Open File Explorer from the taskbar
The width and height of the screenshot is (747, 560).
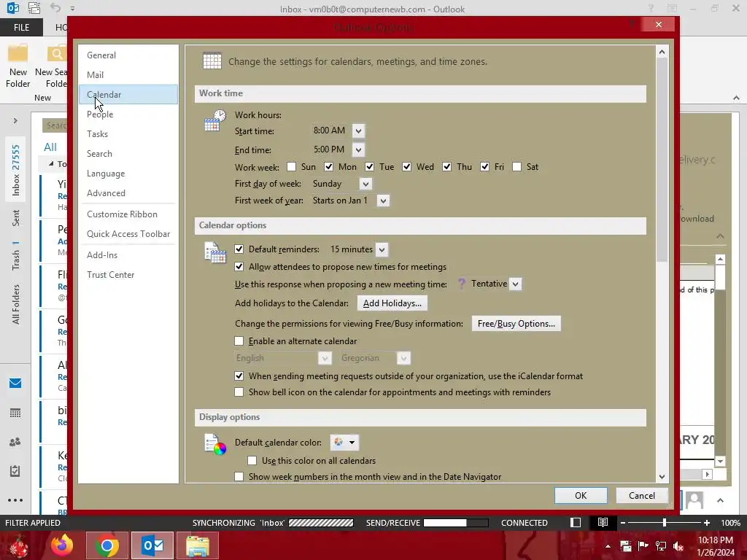coord(198,545)
